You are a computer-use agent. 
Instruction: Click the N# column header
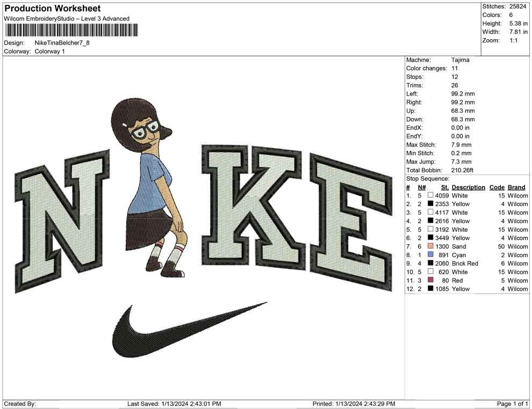tap(422, 187)
